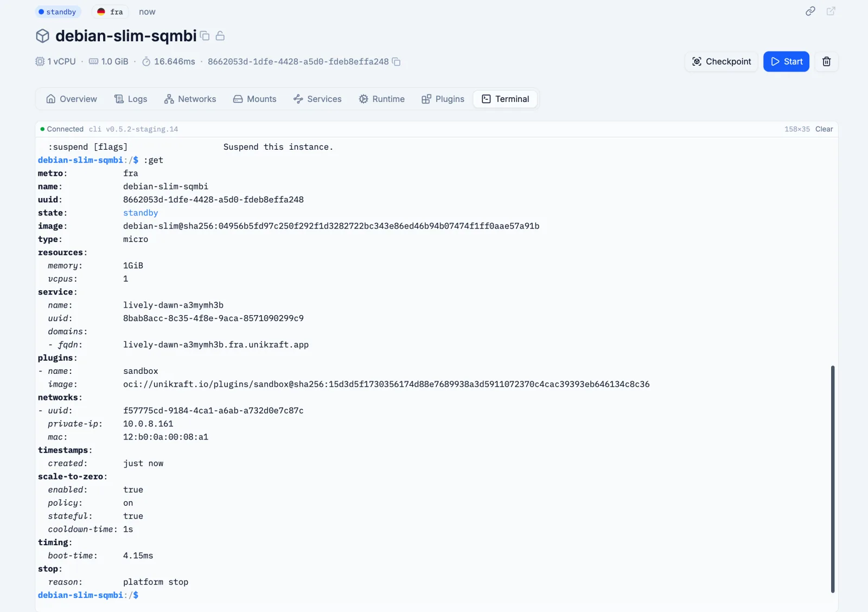Click the 16.646ms timer icon
Screen dimensions: 868x612
(x=146, y=62)
